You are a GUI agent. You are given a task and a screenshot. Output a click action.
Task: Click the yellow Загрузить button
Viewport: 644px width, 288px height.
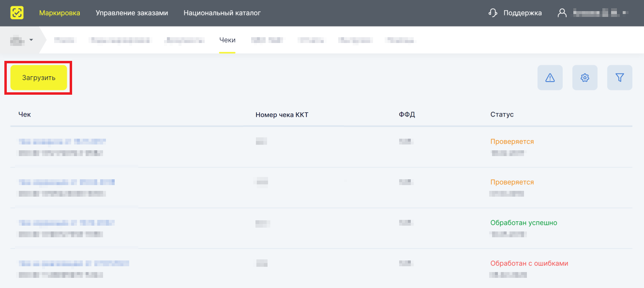[x=39, y=78]
